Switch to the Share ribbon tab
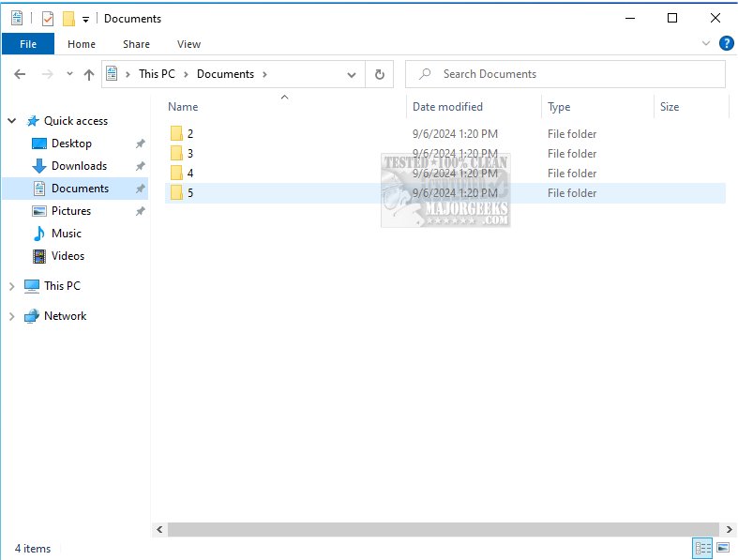The width and height of the screenshot is (738, 560). (x=137, y=44)
